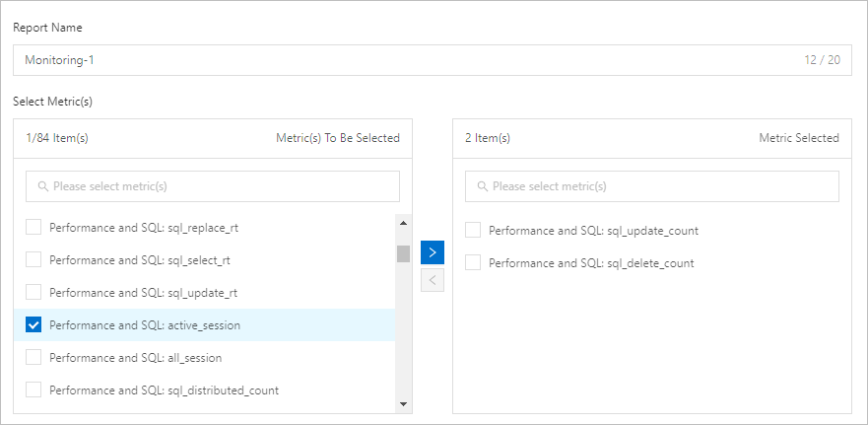Focus the selected metrics search box
The width and height of the screenshot is (868, 425).
[656, 186]
